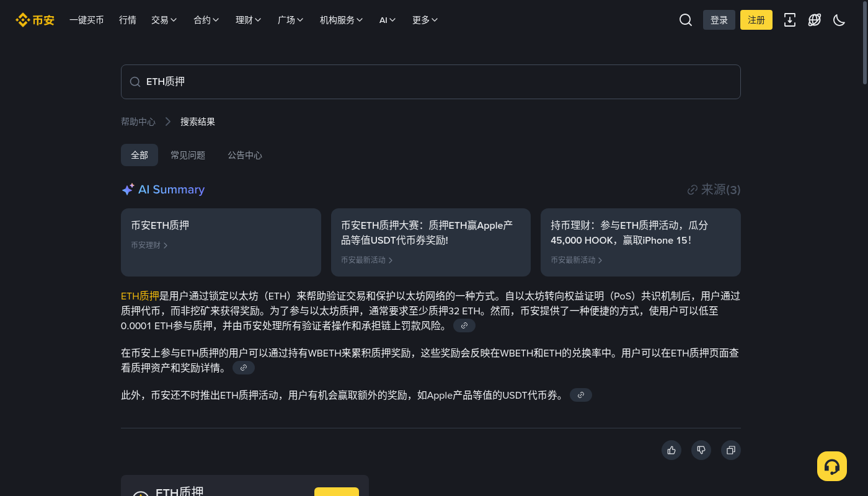This screenshot has height=496, width=868.
Task: Click the search icon inside the search field
Action: click(x=135, y=82)
